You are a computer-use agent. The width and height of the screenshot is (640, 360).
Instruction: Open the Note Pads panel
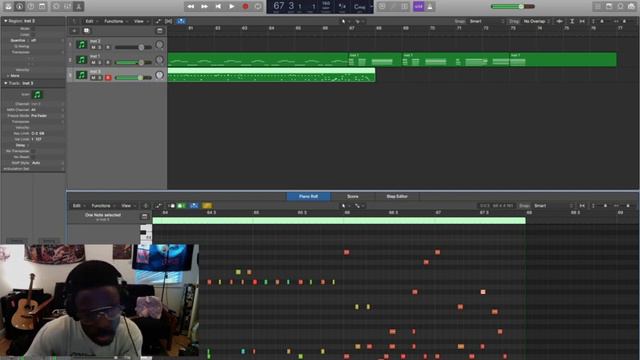click(x=609, y=6)
